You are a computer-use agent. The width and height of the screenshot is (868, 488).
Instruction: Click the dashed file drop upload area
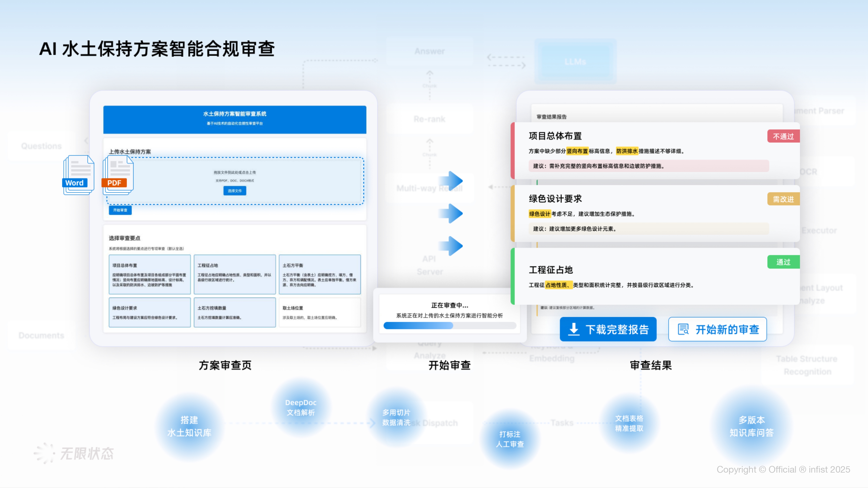tap(235, 181)
